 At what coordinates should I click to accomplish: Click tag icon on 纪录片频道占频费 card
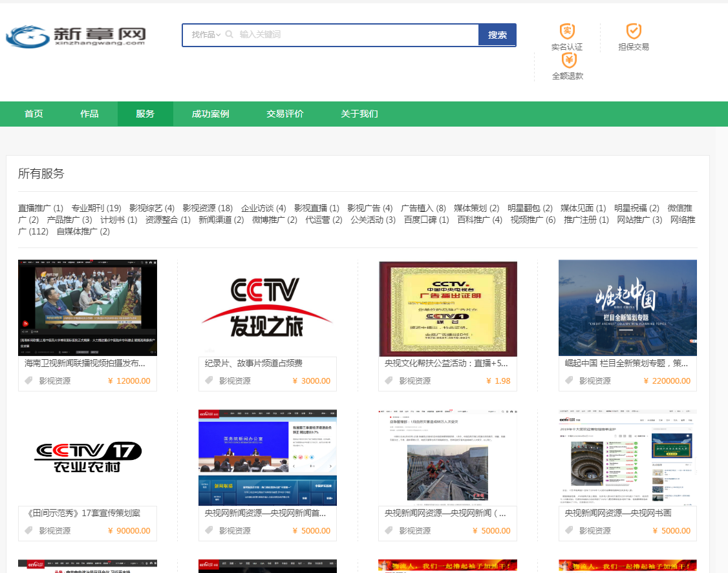[209, 380]
